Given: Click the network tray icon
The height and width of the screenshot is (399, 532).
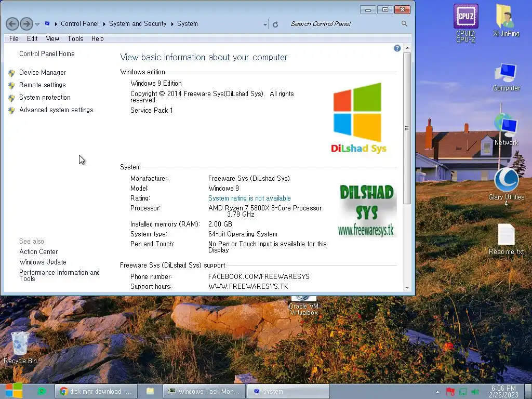Looking at the screenshot, I should coord(463,392).
